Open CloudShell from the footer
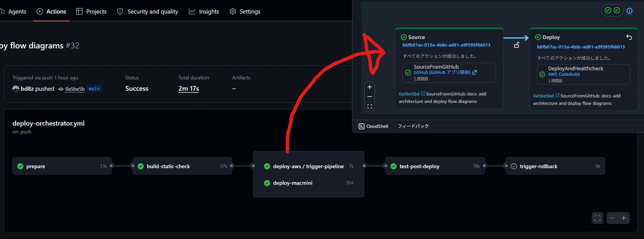644x239 pixels. 374,126
